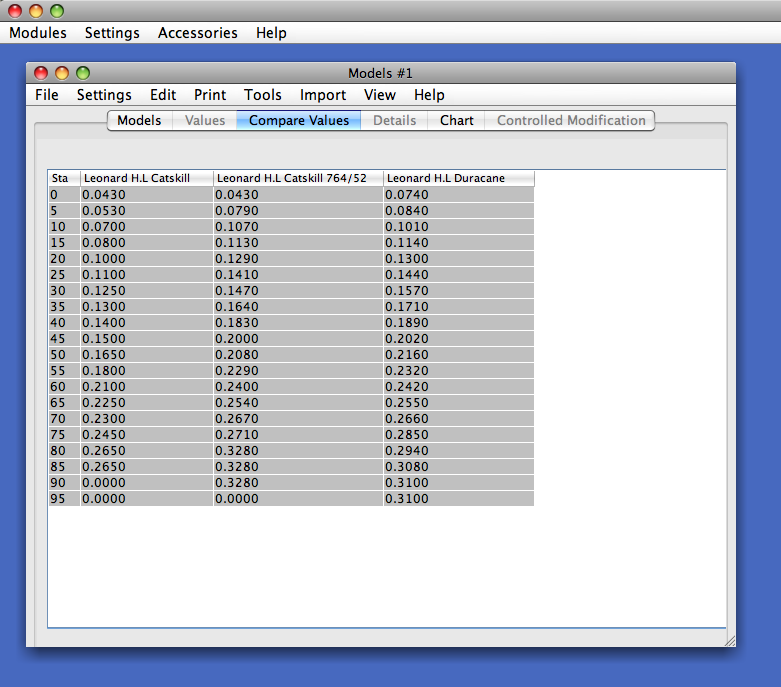Select Duracane value 0.2160
The width and height of the screenshot is (781, 687).
(459, 355)
